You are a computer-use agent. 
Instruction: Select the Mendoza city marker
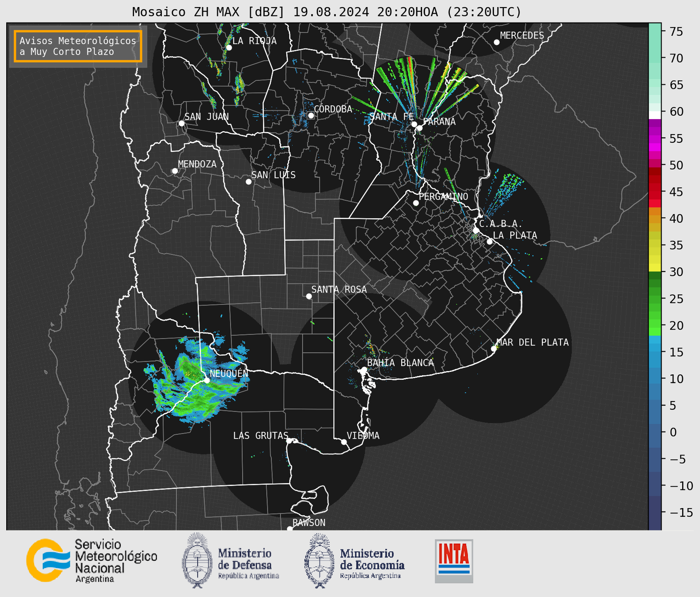(175, 171)
